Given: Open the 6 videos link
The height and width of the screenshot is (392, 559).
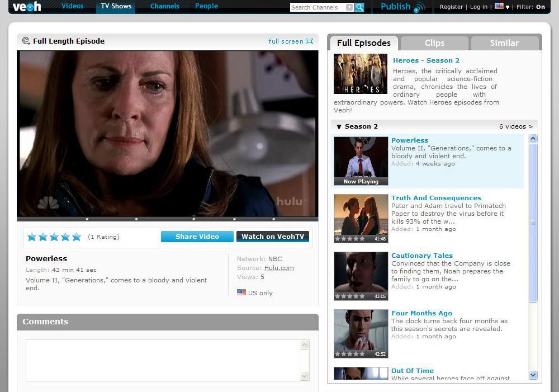Looking at the screenshot, I should tap(515, 126).
